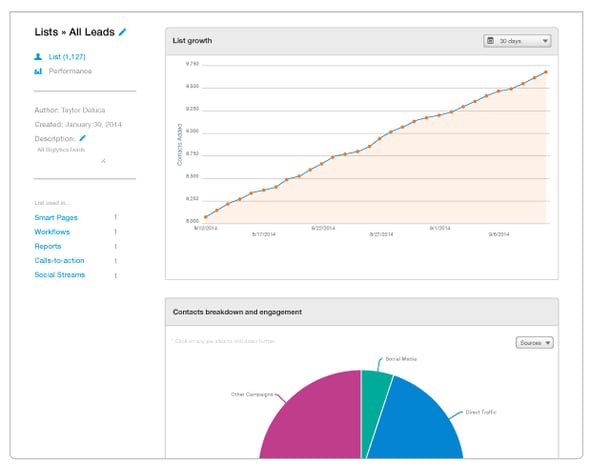Click the 'Created: January 30, 2014' text
Image resolution: width=590 pixels, height=464 pixels.
78,124
